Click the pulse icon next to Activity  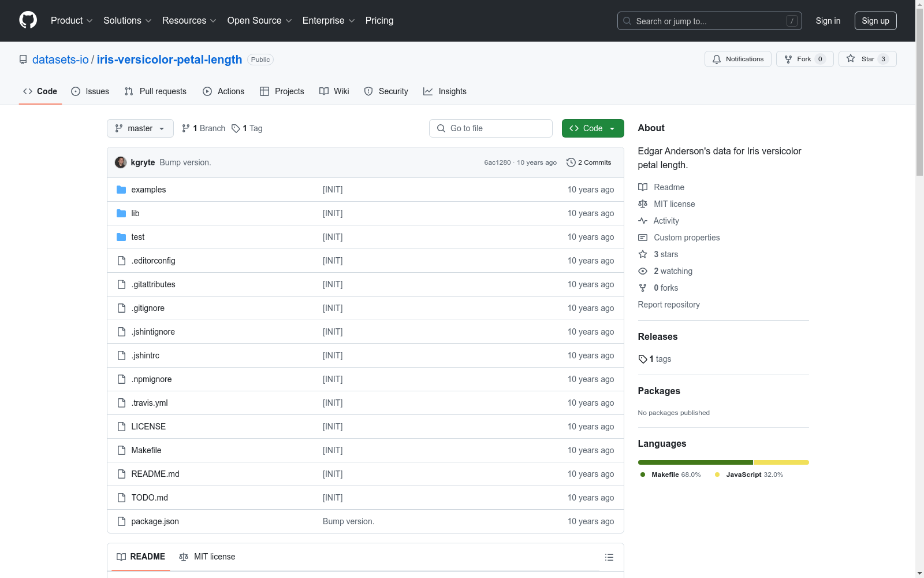click(643, 221)
